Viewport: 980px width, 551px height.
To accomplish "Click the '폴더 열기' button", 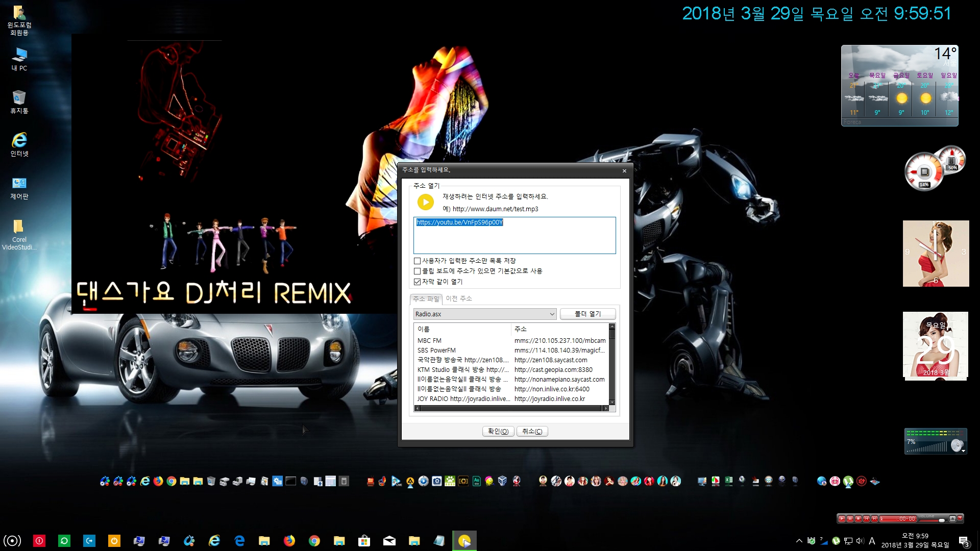I will click(x=587, y=314).
